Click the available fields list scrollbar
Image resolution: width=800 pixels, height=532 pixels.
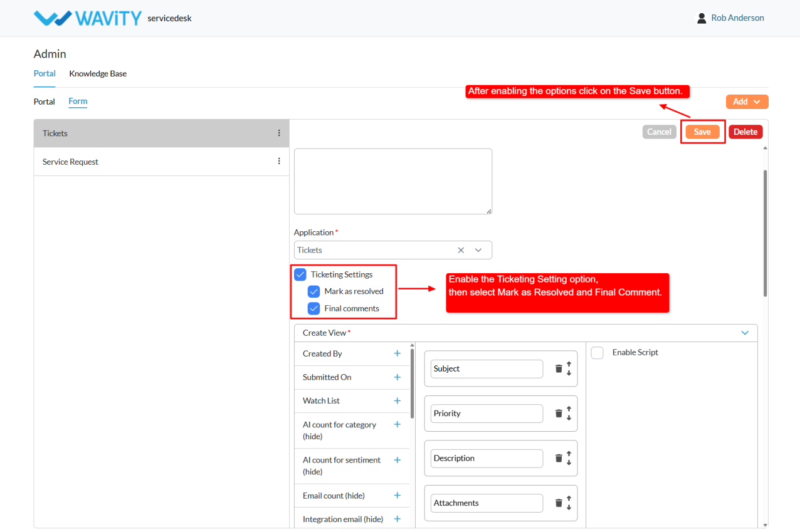[412, 383]
